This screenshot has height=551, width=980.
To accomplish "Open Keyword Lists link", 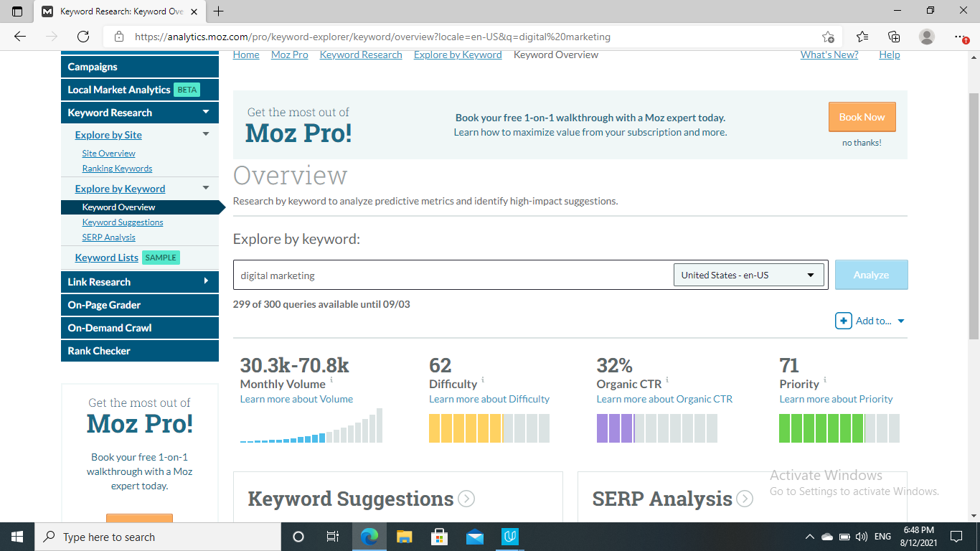I will (106, 258).
